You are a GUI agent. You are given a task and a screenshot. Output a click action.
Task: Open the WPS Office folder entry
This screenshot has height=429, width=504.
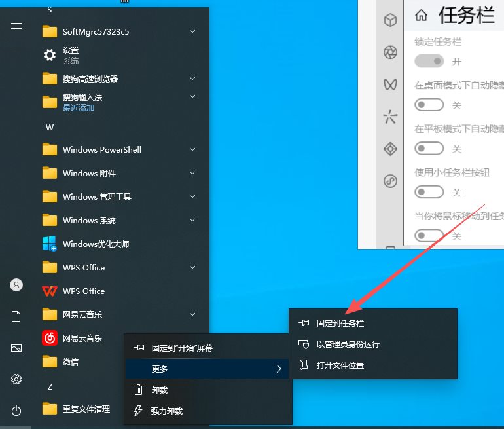tap(73, 267)
